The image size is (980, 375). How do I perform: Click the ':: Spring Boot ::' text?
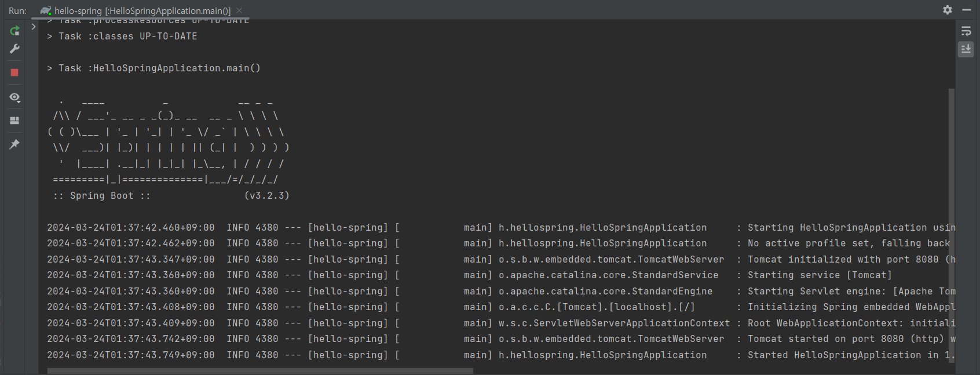pos(102,196)
